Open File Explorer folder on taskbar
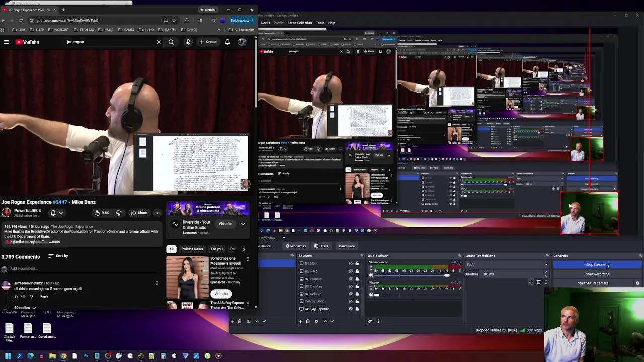The height and width of the screenshot is (362, 644). click(52, 356)
